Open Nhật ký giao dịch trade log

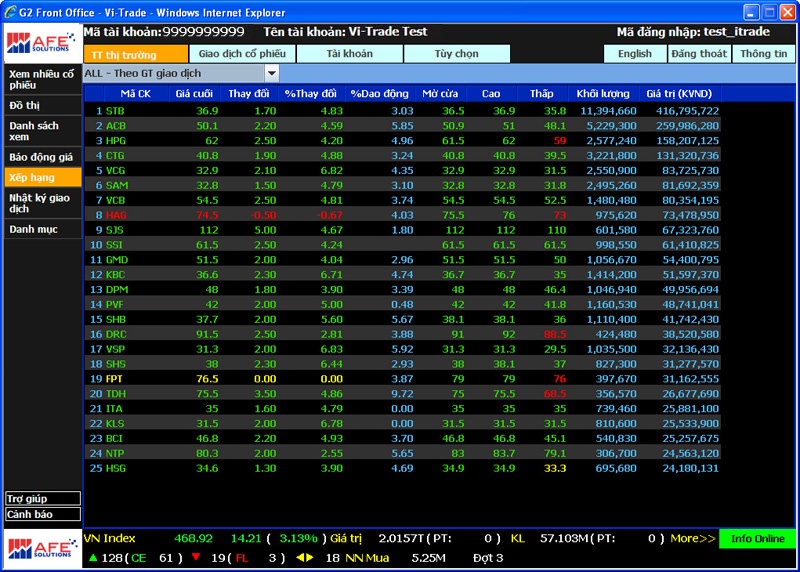point(42,203)
